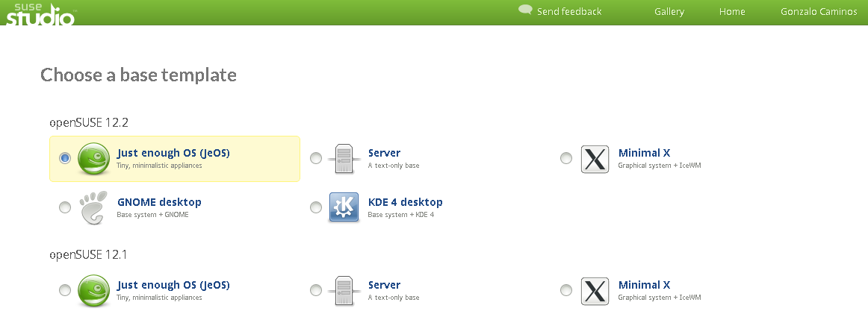Click the GNOME foot icon

coord(93,208)
